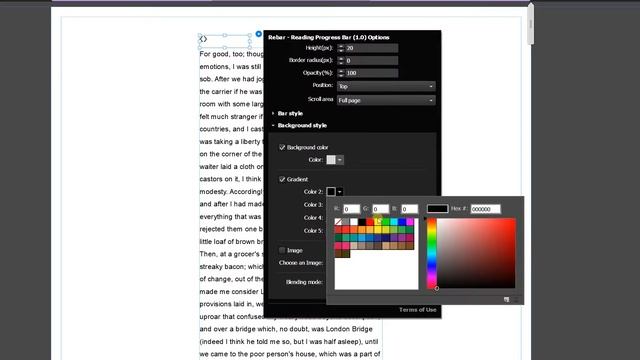Image resolution: width=640 pixels, height=360 pixels.
Task: Click the 'Blending mode:' label
Action: tap(304, 282)
